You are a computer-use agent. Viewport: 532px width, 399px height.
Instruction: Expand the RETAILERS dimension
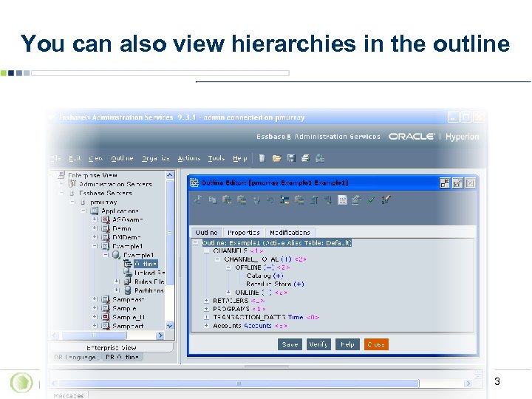206,301
